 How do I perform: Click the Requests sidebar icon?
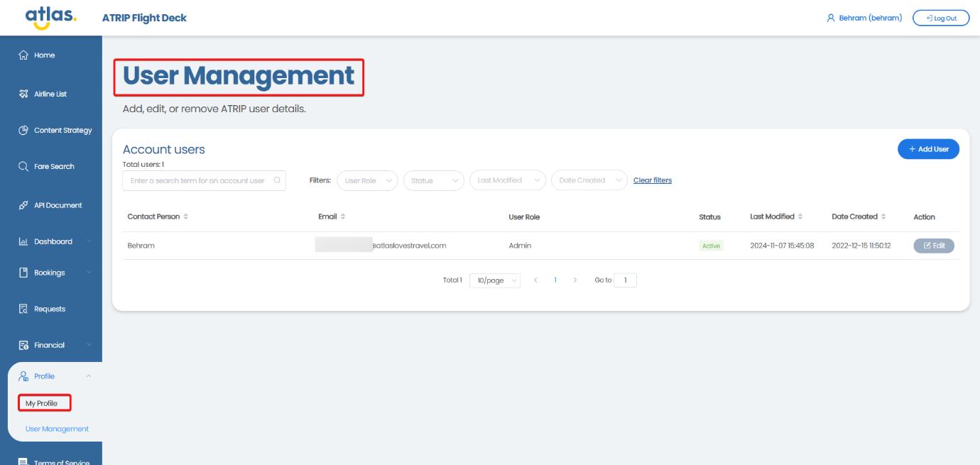[23, 309]
